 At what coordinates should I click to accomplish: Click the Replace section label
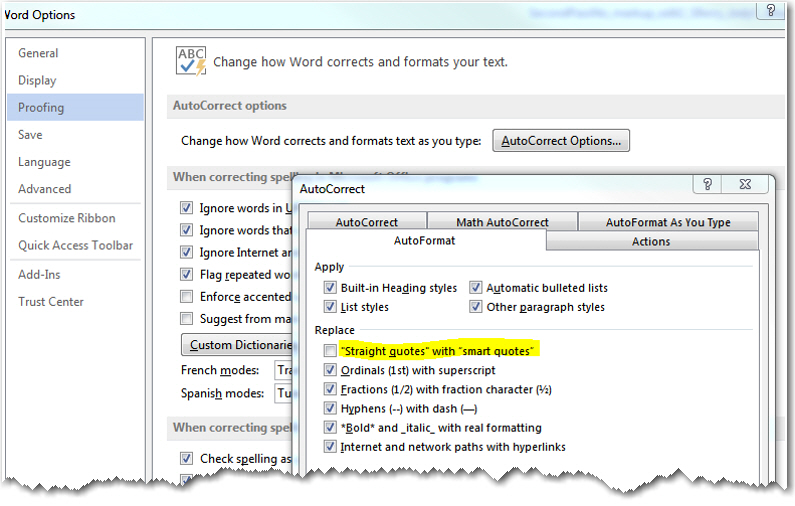[335, 330]
